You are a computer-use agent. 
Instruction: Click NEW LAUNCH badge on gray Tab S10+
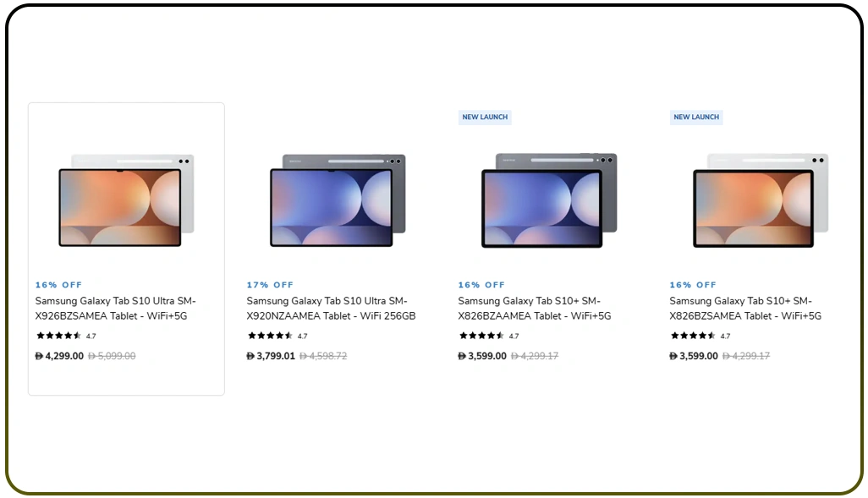(x=485, y=118)
